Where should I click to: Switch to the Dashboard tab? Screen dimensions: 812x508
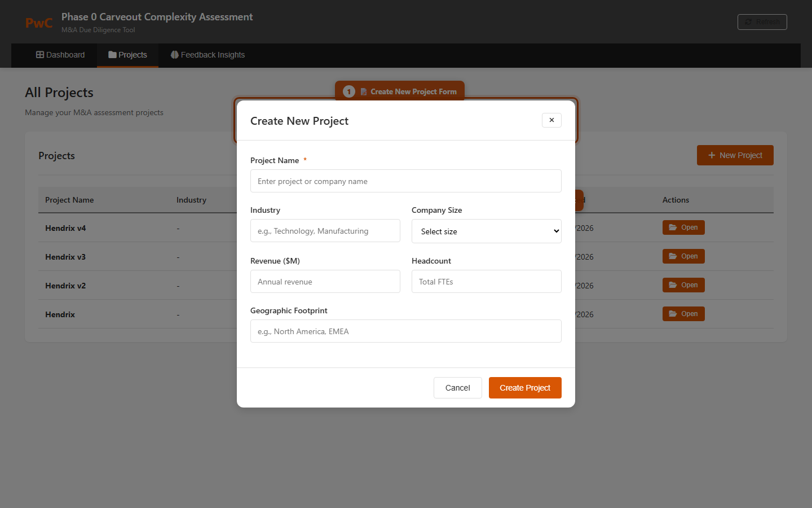click(x=60, y=55)
